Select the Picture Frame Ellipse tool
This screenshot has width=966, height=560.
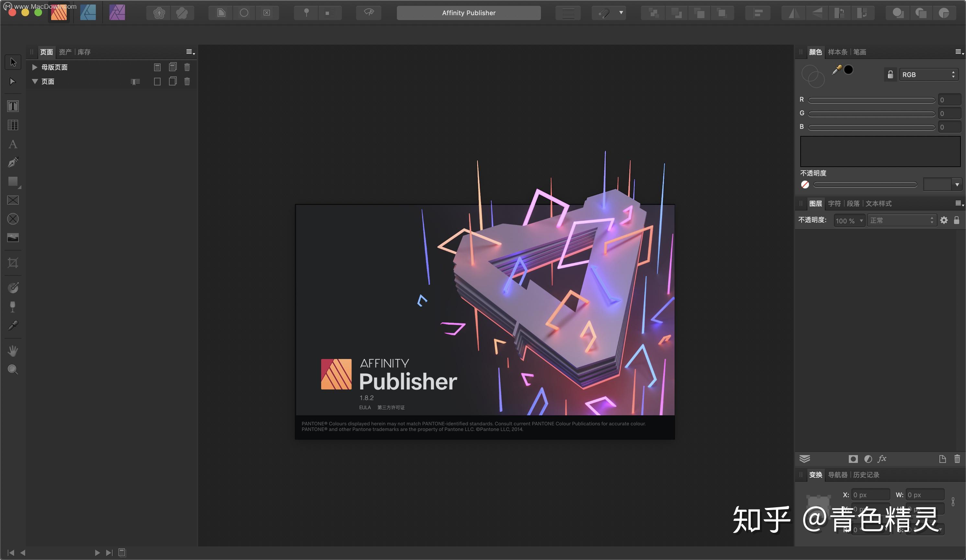(x=13, y=219)
